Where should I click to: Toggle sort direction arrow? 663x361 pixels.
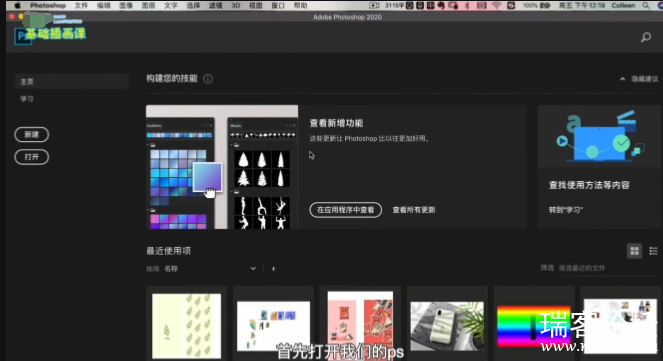point(273,269)
